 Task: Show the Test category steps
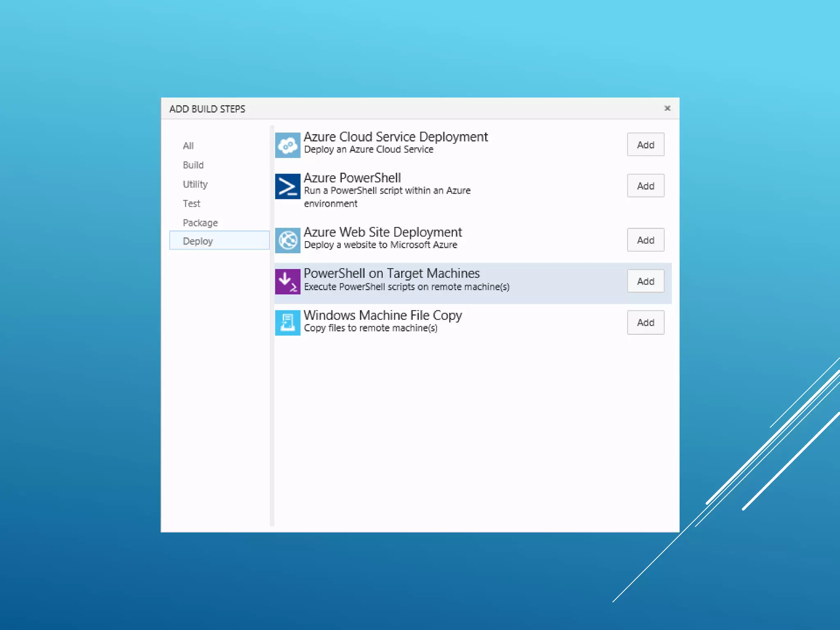coord(192,203)
